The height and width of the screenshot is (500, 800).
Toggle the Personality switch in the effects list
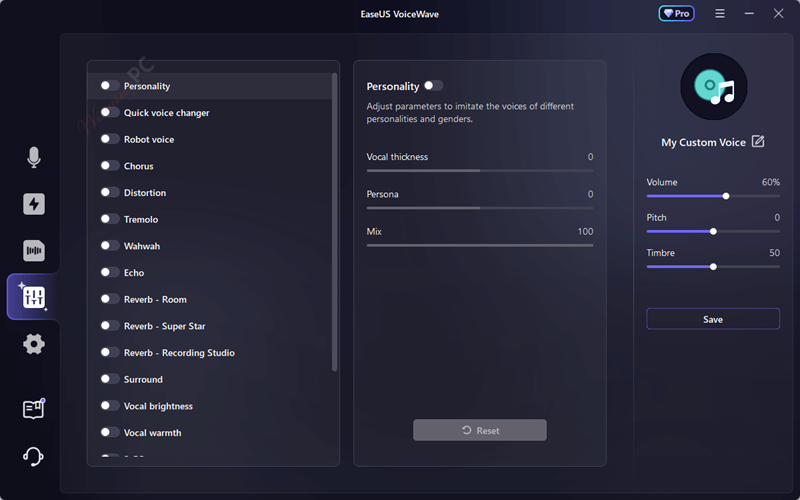coord(110,85)
